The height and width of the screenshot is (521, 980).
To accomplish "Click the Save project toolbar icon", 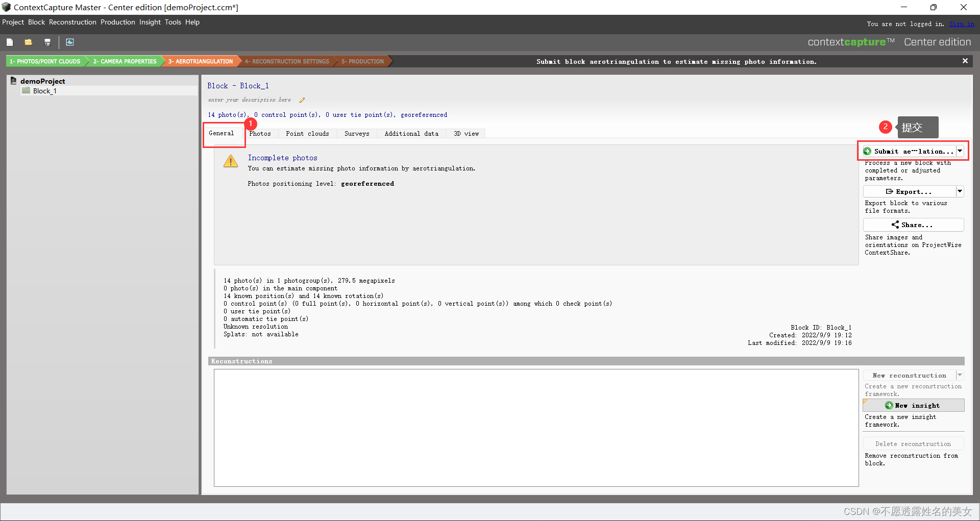I will [x=47, y=42].
